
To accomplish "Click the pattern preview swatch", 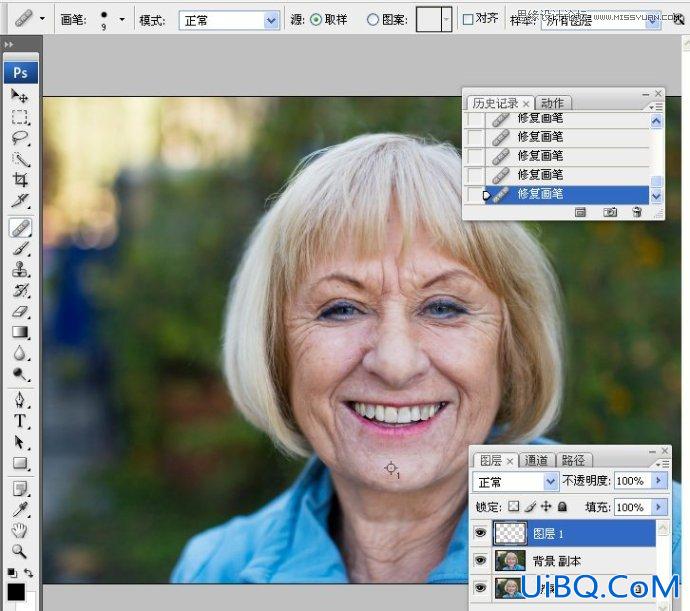I will pyautogui.click(x=429, y=20).
